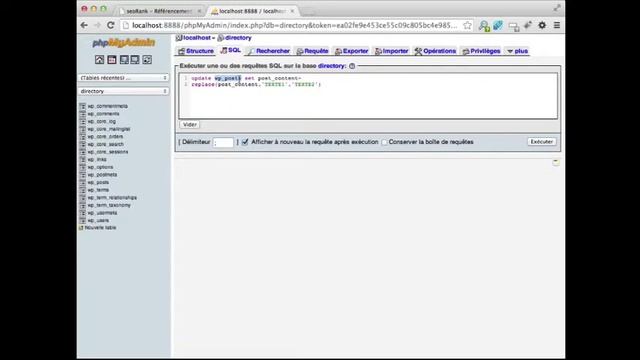Click the reload navigation frame icon

click(x=147, y=60)
